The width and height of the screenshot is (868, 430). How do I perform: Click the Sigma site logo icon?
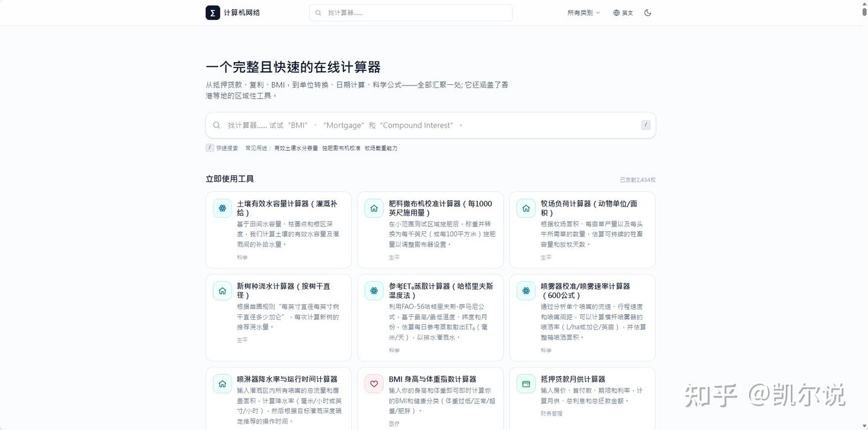213,13
